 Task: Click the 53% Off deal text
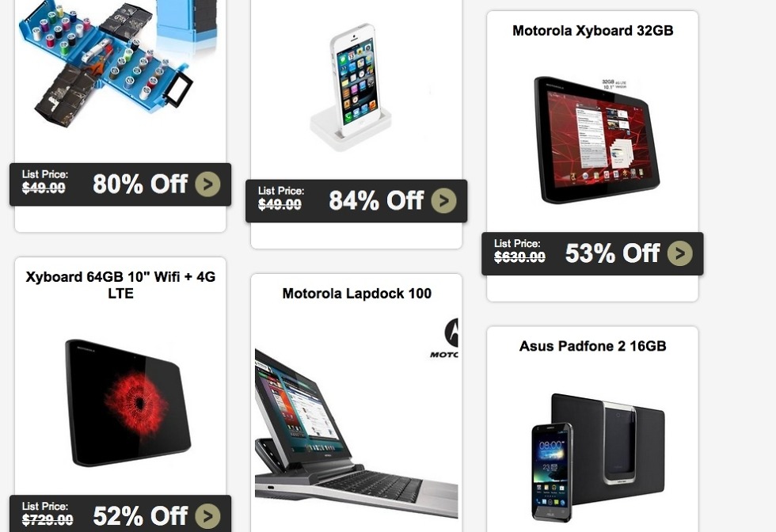click(612, 253)
